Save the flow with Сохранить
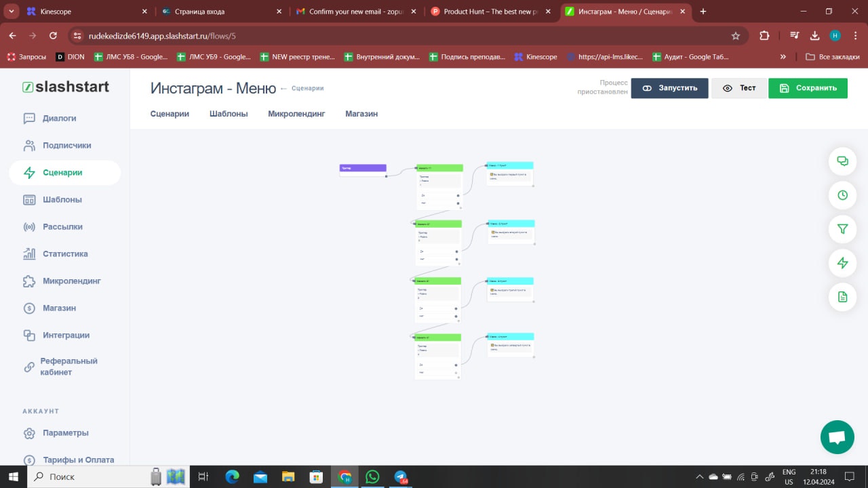The image size is (868, 488). (808, 88)
